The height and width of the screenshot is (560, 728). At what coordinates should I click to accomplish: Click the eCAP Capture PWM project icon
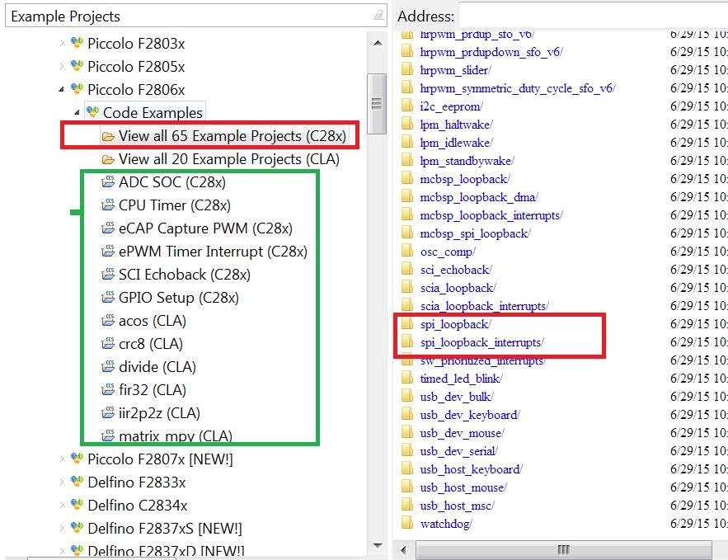tap(108, 228)
